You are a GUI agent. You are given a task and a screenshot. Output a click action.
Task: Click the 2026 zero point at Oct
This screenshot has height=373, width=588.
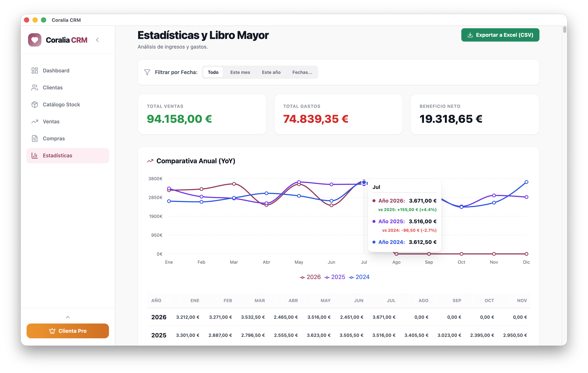(x=461, y=254)
